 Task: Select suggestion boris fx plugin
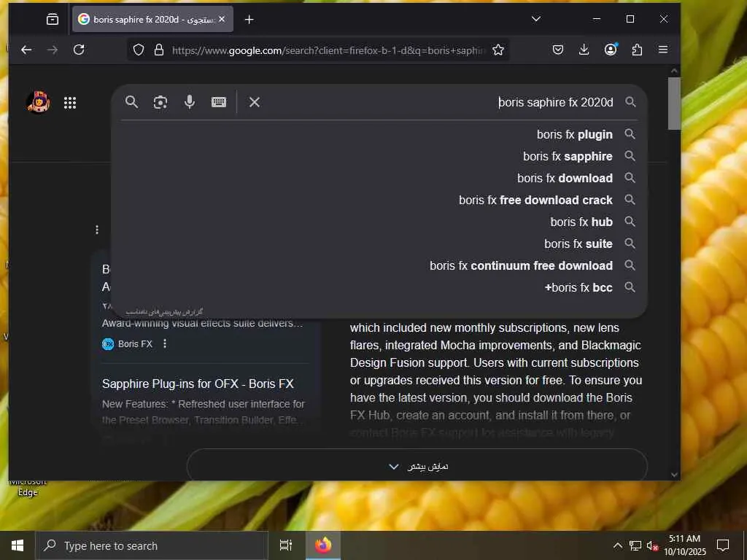379,134
